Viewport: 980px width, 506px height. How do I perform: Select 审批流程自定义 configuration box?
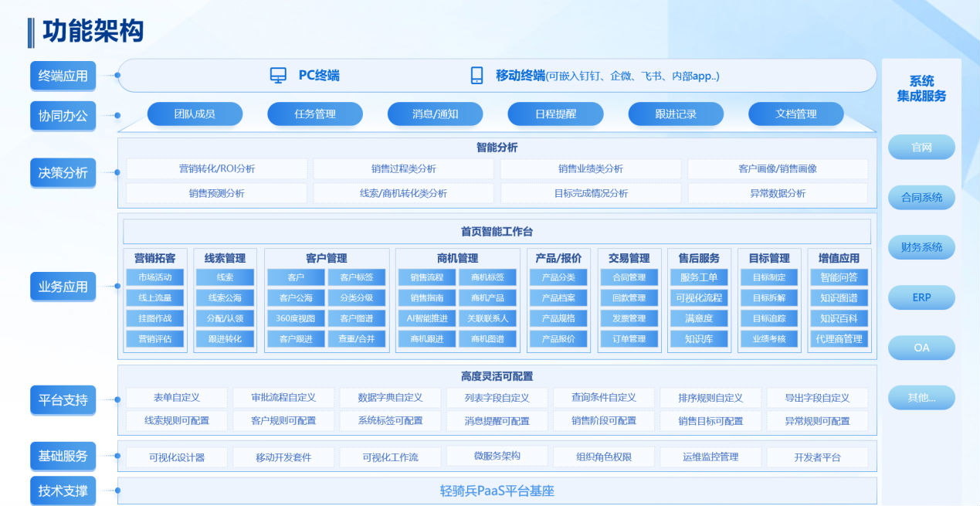(x=283, y=398)
